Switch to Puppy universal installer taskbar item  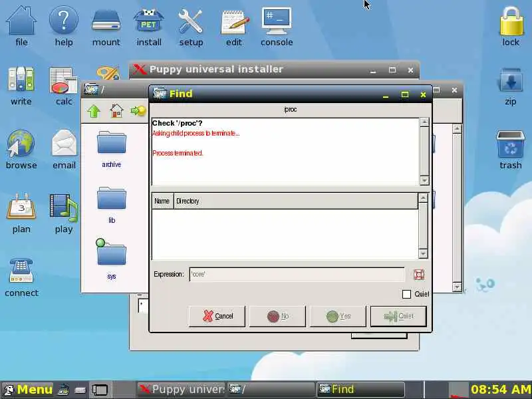pyautogui.click(x=181, y=390)
